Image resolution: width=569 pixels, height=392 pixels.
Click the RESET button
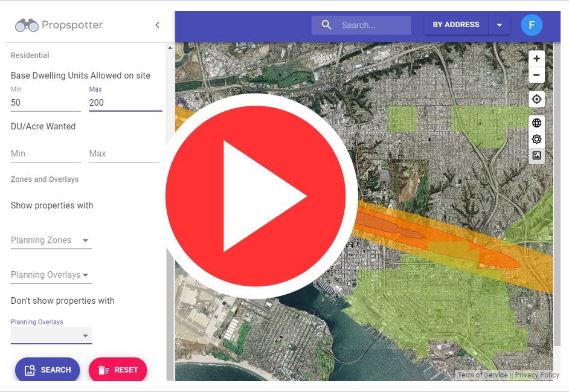click(118, 370)
